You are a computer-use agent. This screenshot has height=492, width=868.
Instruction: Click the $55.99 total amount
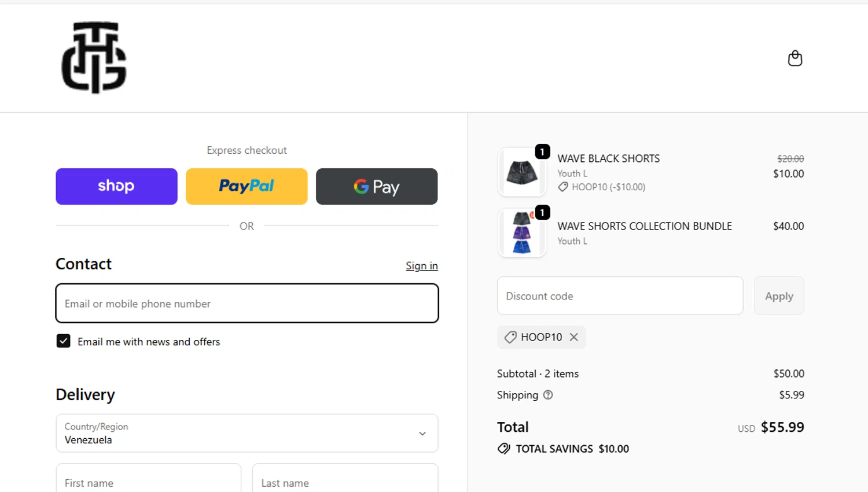click(782, 427)
